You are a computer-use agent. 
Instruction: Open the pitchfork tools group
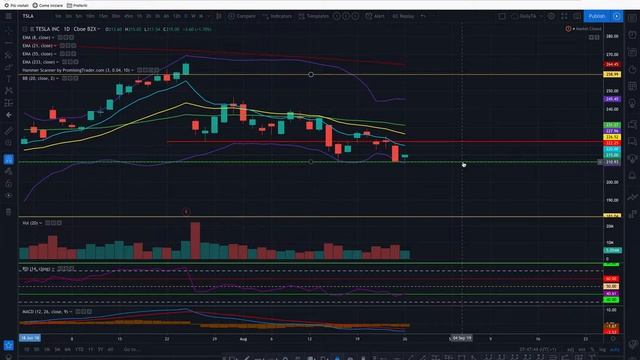click(x=9, y=55)
